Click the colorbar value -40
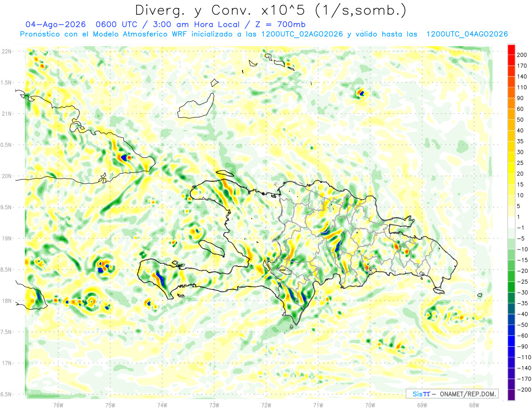 [x=523, y=314]
